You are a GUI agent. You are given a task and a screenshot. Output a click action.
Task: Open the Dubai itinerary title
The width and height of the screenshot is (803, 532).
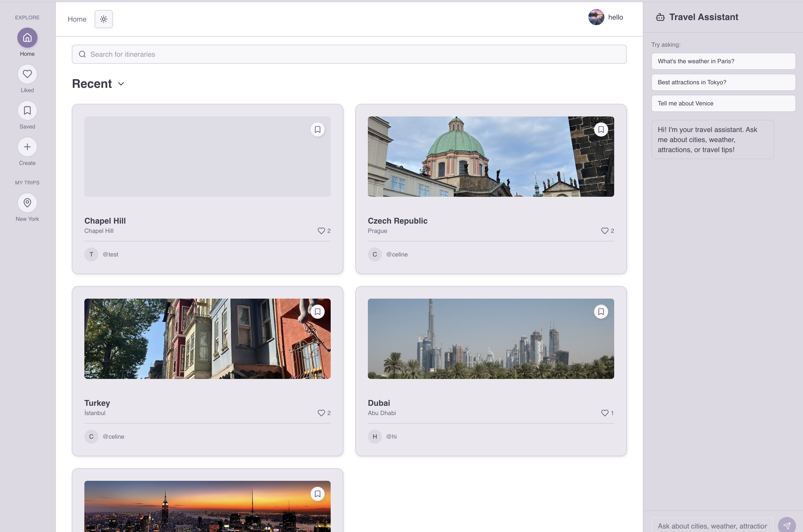[x=379, y=403]
